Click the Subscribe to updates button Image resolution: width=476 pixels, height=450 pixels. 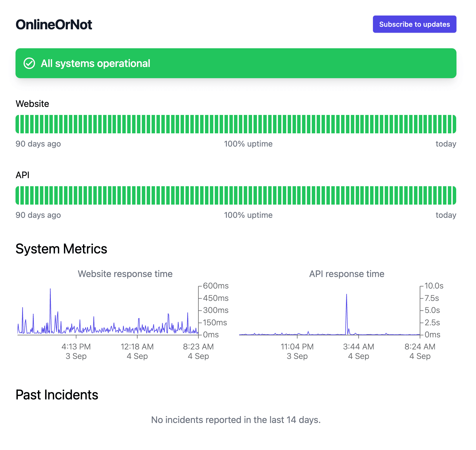pyautogui.click(x=414, y=24)
